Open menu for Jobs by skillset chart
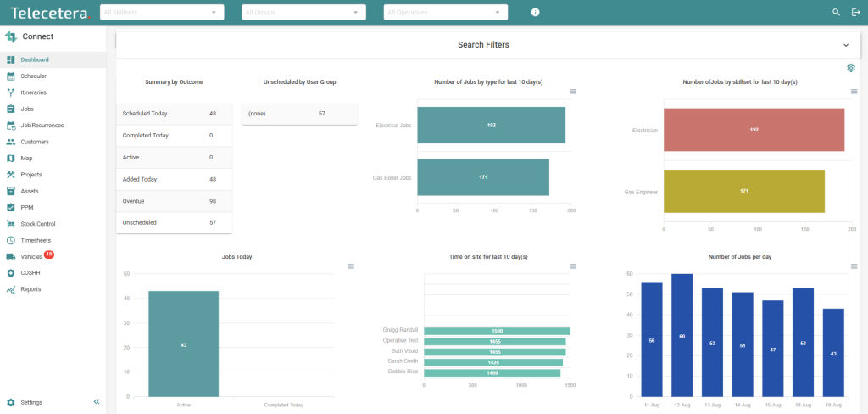Viewport: 868px width, 414px height. 854,92
